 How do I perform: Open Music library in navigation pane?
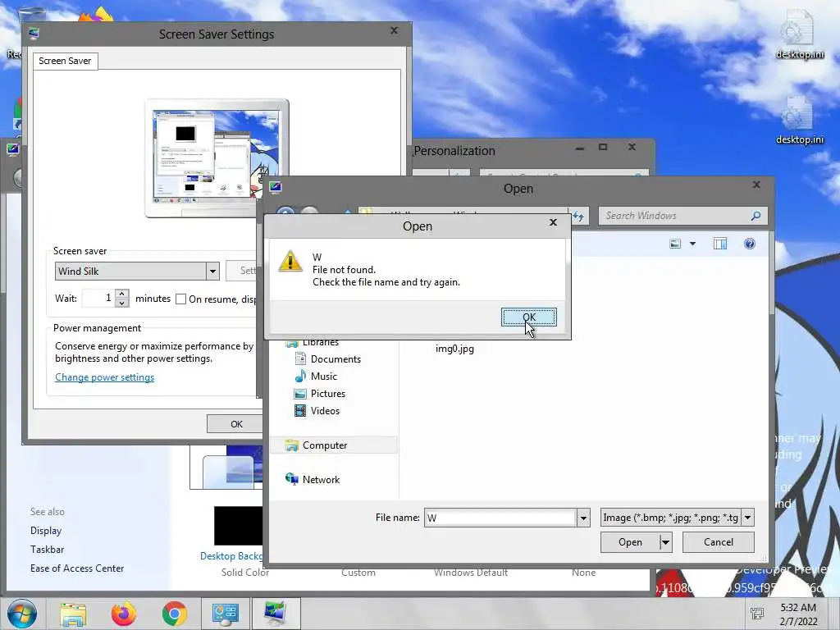(x=323, y=376)
